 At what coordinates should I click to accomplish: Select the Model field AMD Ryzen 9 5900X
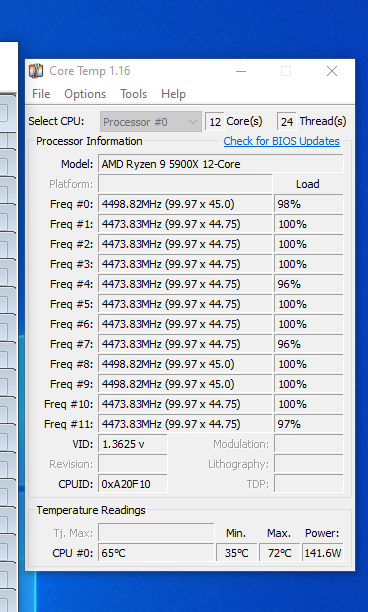(220, 164)
